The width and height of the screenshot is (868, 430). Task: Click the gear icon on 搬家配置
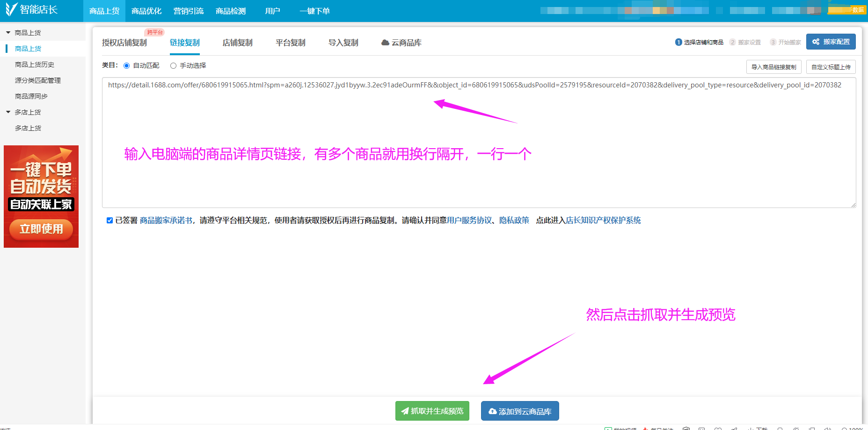tap(816, 42)
